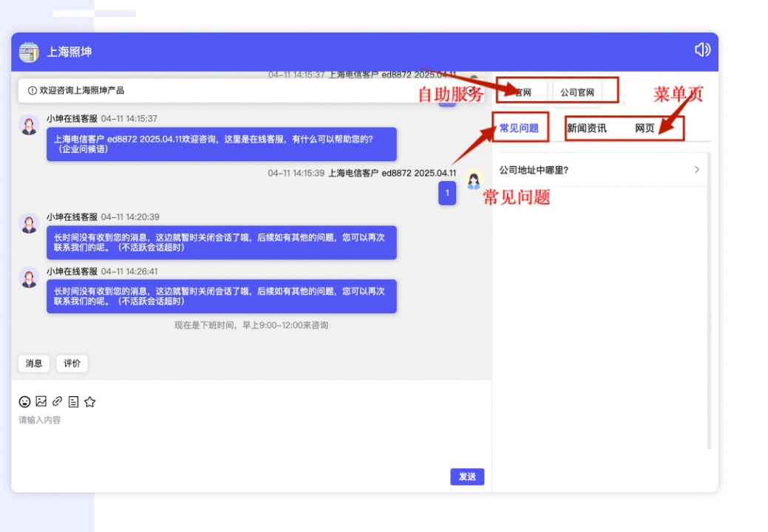Click agent avatar beside 14:26:41 message
This screenshot has width=768, height=532.
[x=29, y=278]
